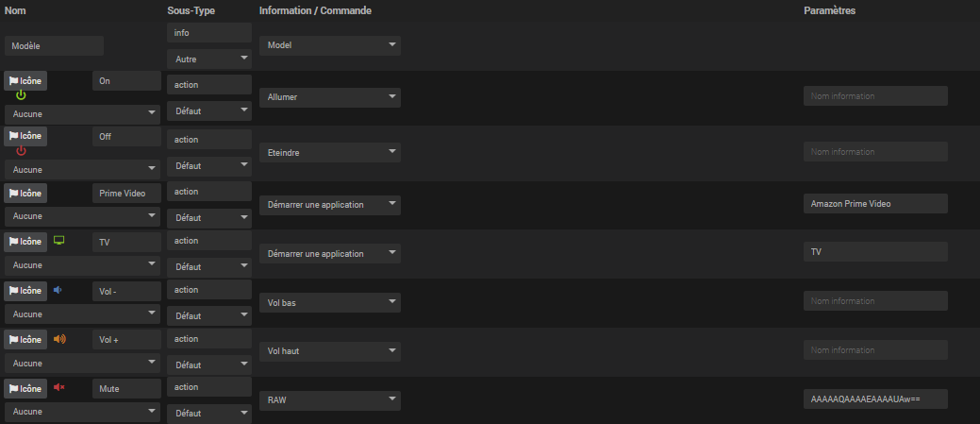Click the AAAAAQAAAAEAAAAUAw== parameter field
Image resolution: width=980 pixels, height=424 pixels.
point(875,399)
